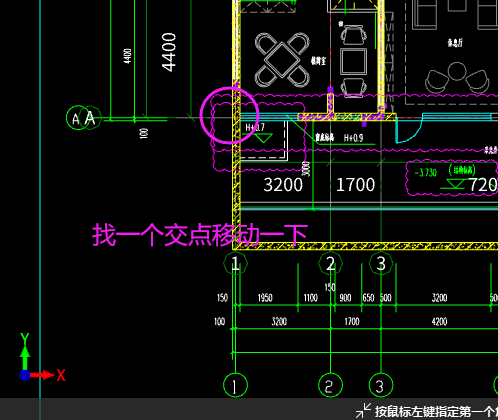The height and width of the screenshot is (420, 498).
Task: Select the H+0.7 elevation label
Action: (255, 127)
